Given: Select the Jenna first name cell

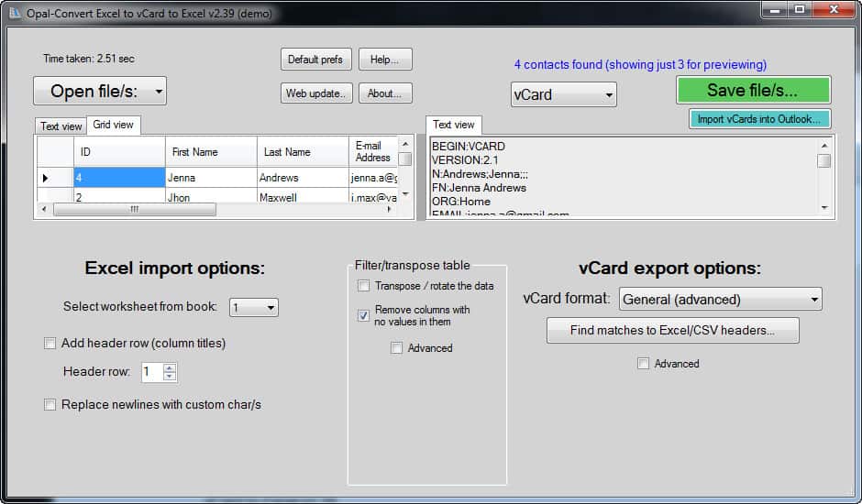Looking at the screenshot, I should pos(211,178).
